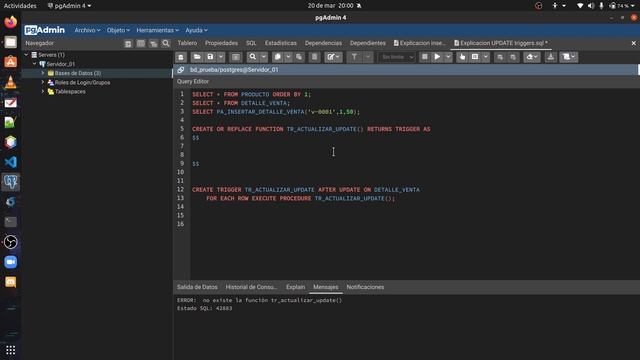
Task: Switch to the Dependencias tab
Action: (323, 43)
